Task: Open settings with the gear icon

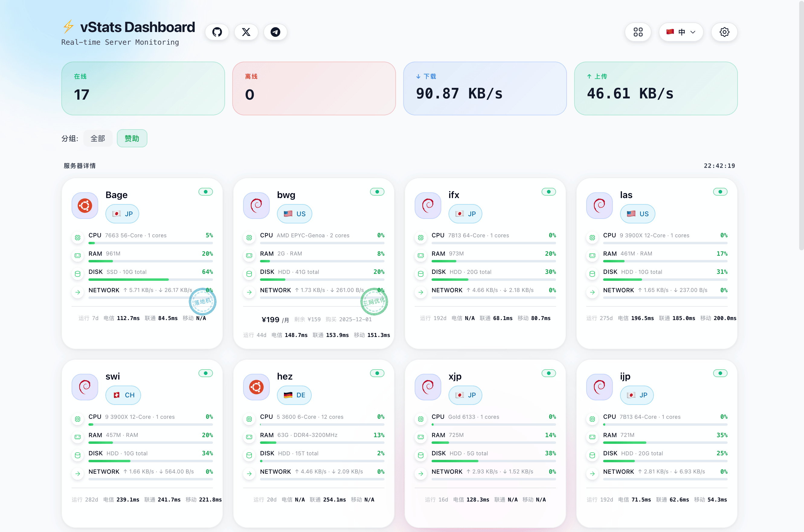Action: (x=724, y=32)
